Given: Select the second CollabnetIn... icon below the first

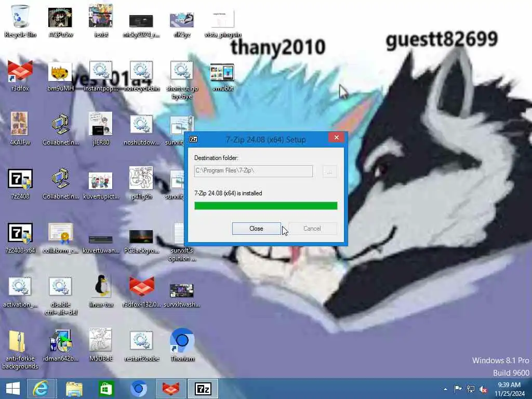Looking at the screenshot, I should (60, 183).
